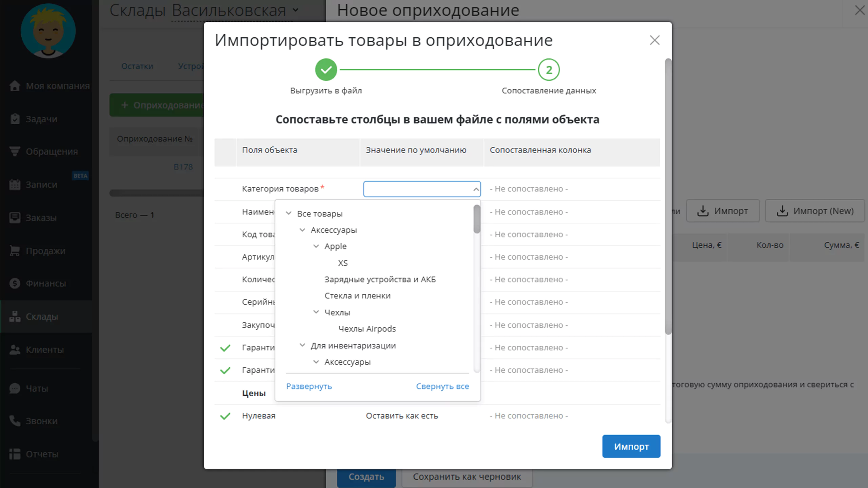Select Стекла и пленки category
The image size is (868, 488).
coord(357,296)
